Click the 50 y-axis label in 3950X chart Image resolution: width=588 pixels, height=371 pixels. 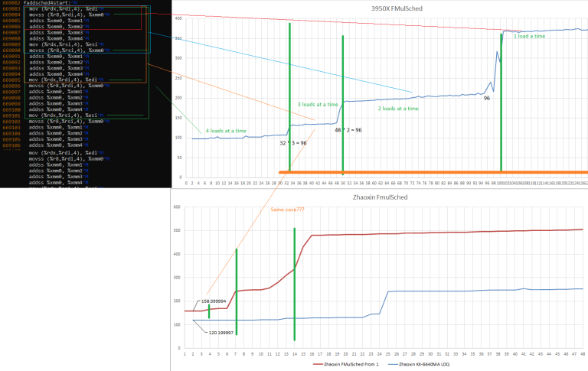point(180,158)
